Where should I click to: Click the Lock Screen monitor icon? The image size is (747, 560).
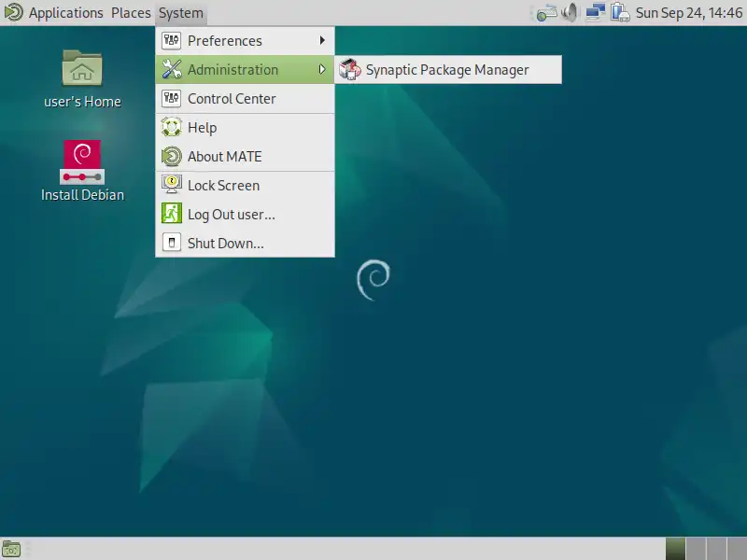click(x=172, y=185)
